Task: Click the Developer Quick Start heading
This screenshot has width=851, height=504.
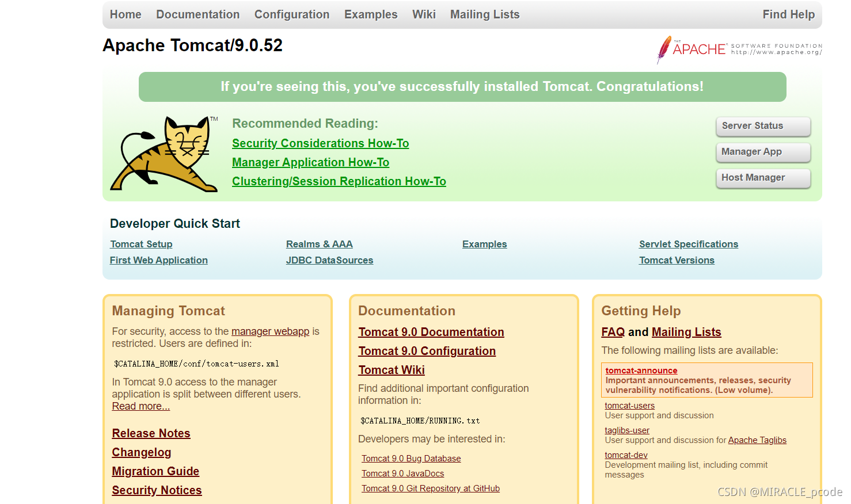Action: click(175, 224)
